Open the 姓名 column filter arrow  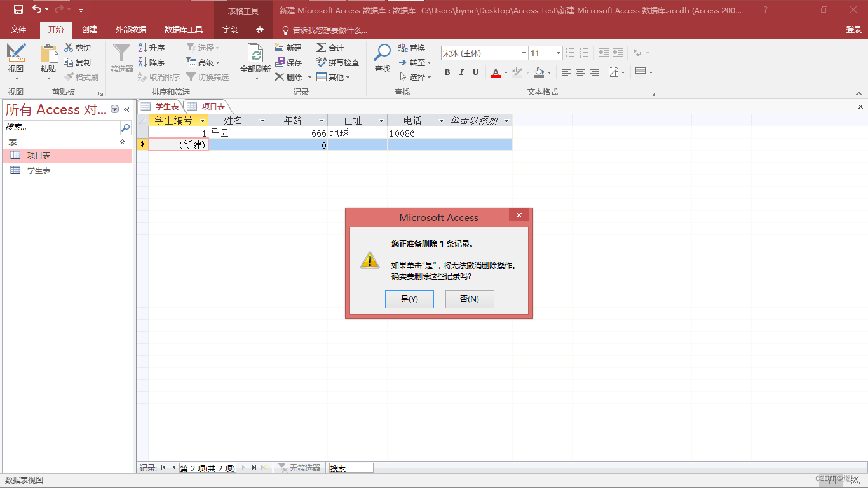point(262,121)
